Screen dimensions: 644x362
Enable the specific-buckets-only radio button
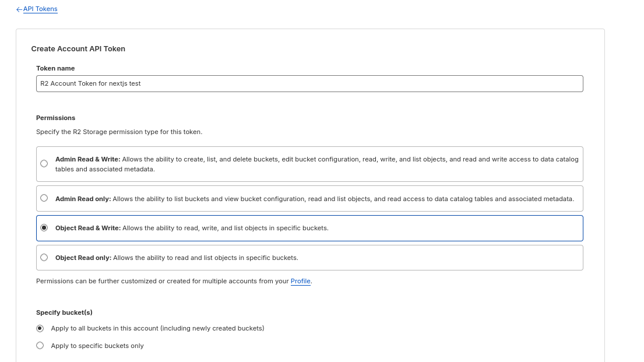point(40,346)
